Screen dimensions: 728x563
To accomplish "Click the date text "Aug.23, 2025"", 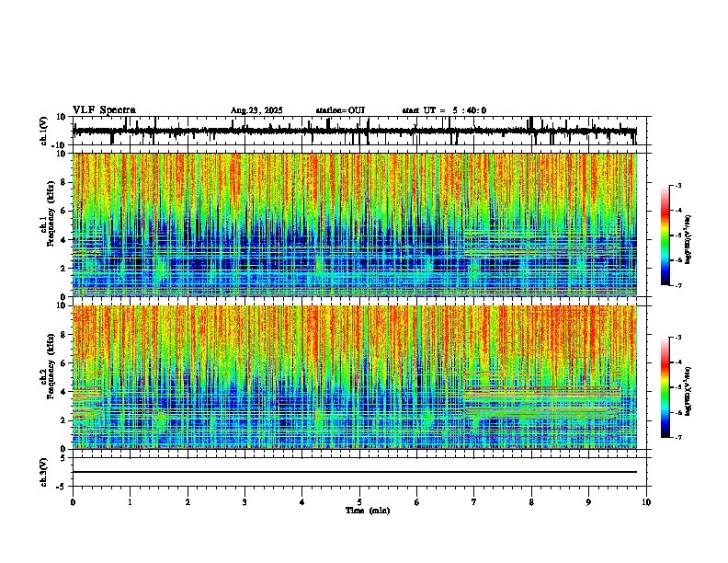I will point(256,110).
